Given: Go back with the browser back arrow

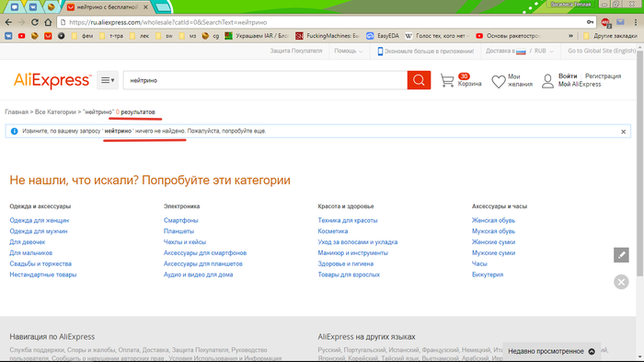Looking at the screenshot, I should click(x=8, y=22).
